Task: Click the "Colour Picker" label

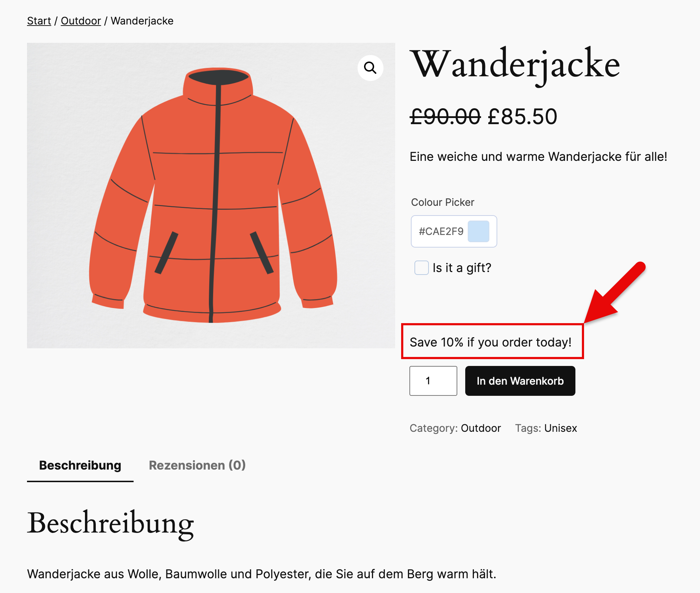Action: click(x=443, y=202)
